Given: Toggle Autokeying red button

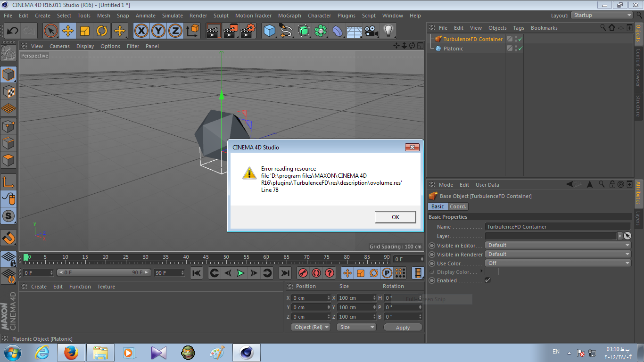Looking at the screenshot, I should click(x=316, y=273).
